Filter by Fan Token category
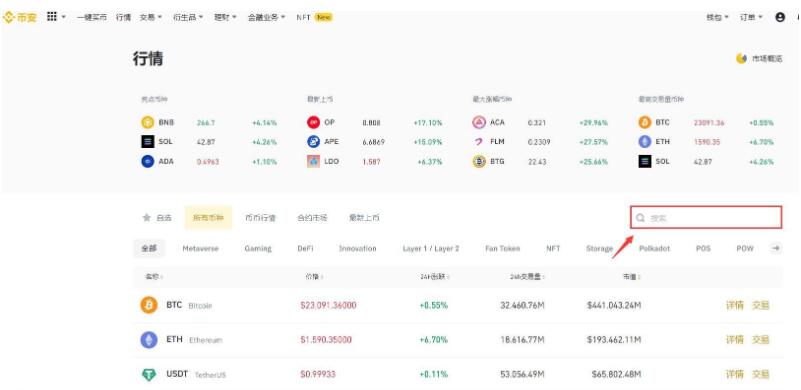801x390 pixels. point(503,248)
